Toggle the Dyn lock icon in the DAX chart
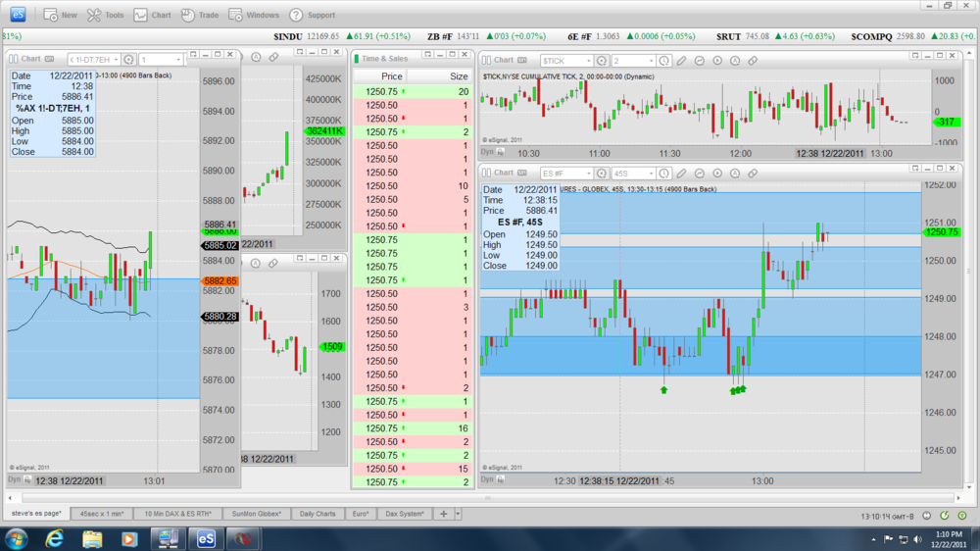980x551 pixels. click(x=27, y=479)
